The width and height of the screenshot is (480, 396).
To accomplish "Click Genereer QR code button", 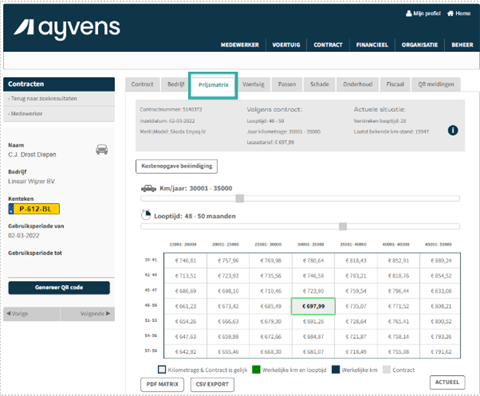I will click(59, 288).
